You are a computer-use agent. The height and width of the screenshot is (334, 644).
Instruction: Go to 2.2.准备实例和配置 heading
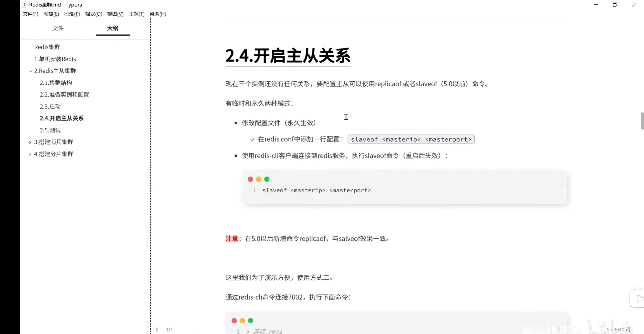point(64,94)
